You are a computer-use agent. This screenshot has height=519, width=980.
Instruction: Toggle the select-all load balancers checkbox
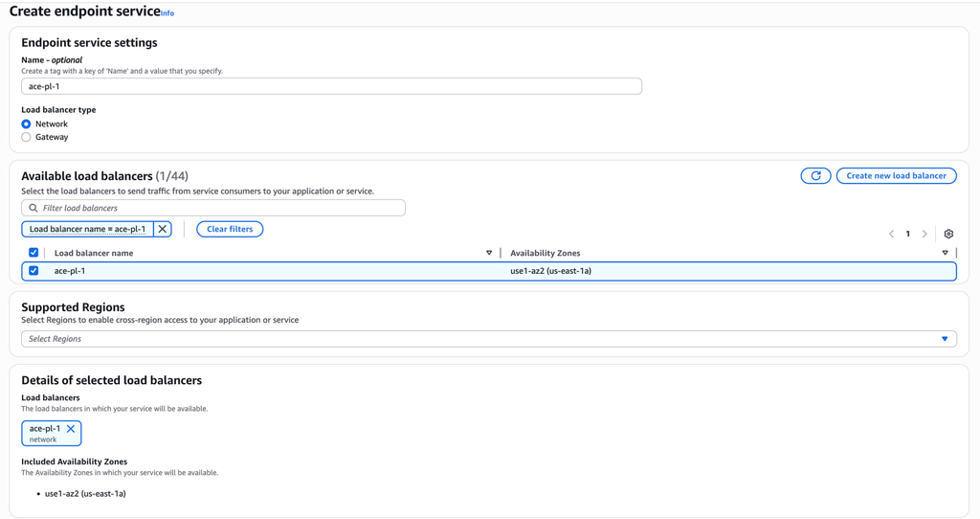33,253
